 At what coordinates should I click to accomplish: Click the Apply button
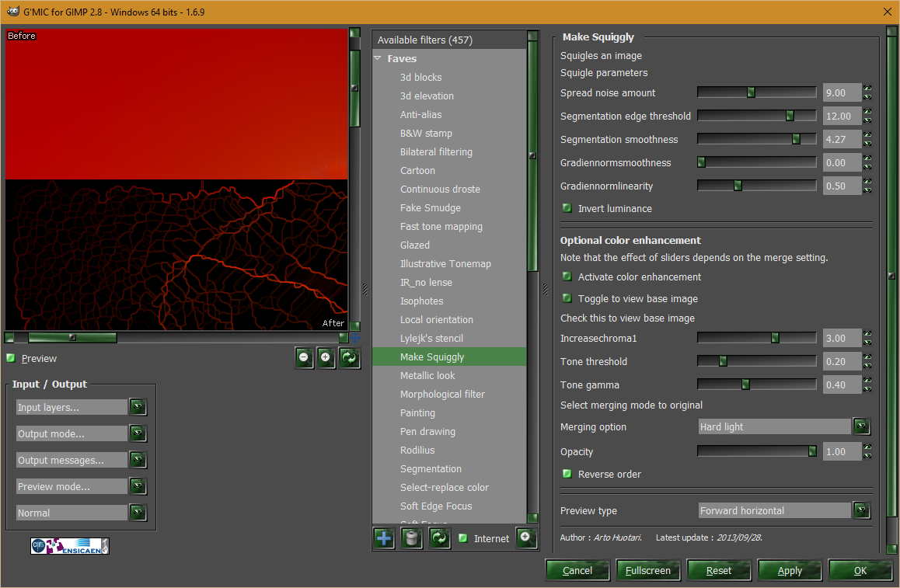pos(789,570)
